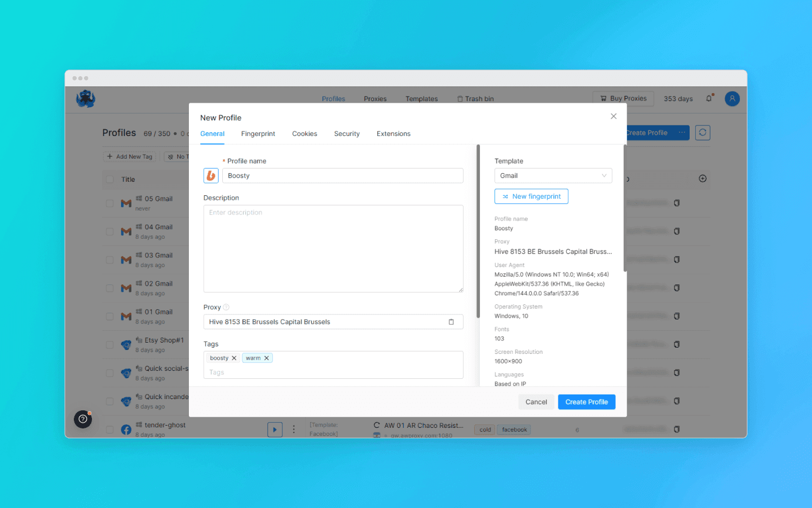The width and height of the screenshot is (812, 508).
Task: Click the dialog right panel scrollbar
Action: 625,209
